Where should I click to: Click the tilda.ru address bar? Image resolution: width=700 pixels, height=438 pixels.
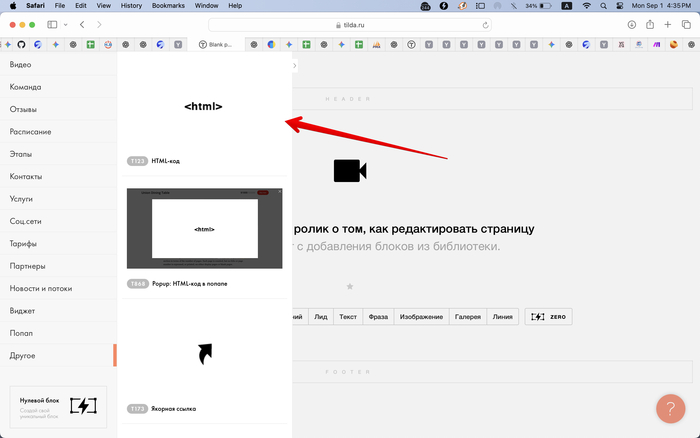350,24
